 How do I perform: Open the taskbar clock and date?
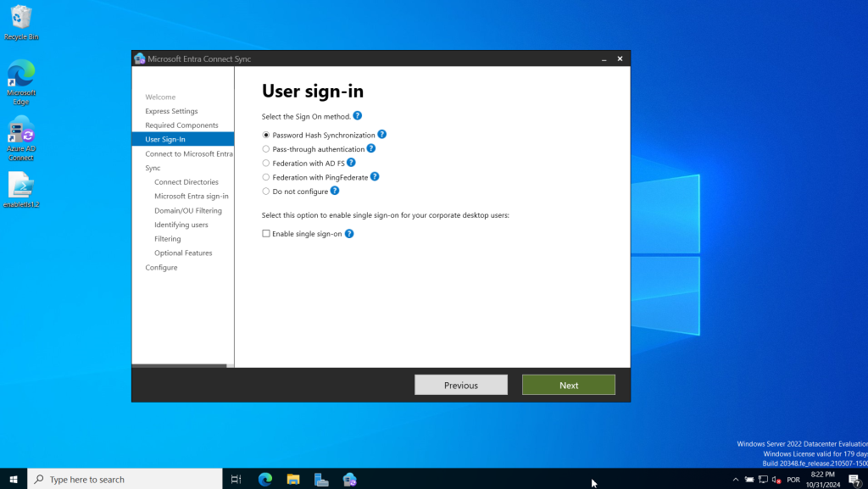tap(822, 479)
